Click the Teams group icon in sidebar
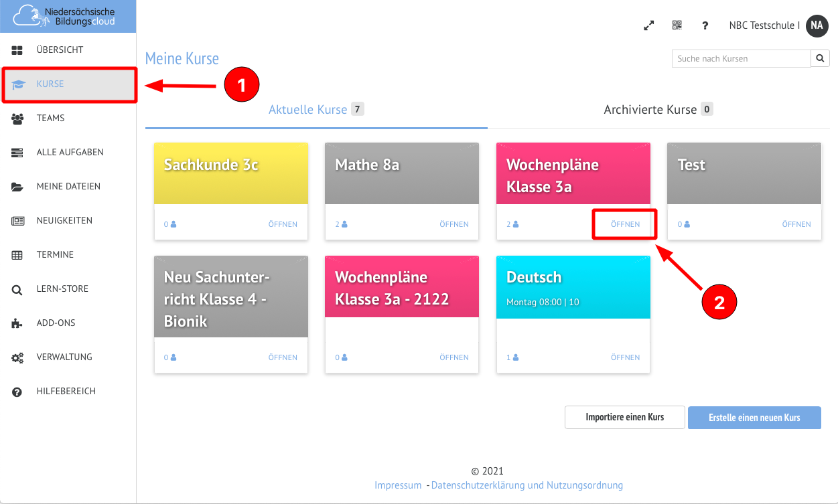Viewport: 838px width, 504px height. (17, 118)
